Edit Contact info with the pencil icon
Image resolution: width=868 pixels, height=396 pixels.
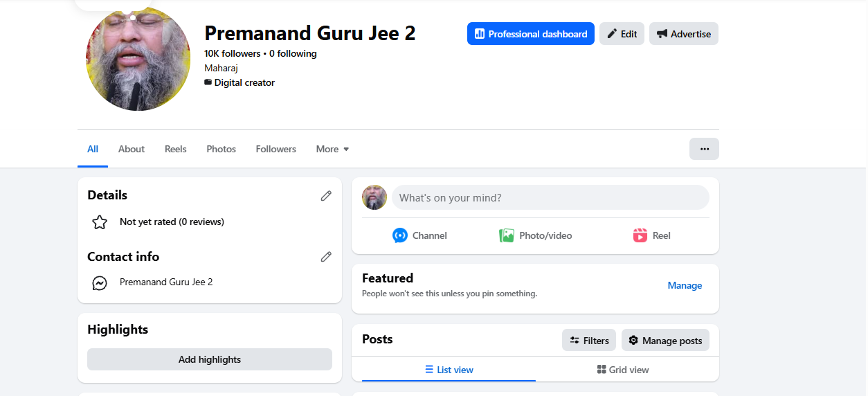point(326,257)
